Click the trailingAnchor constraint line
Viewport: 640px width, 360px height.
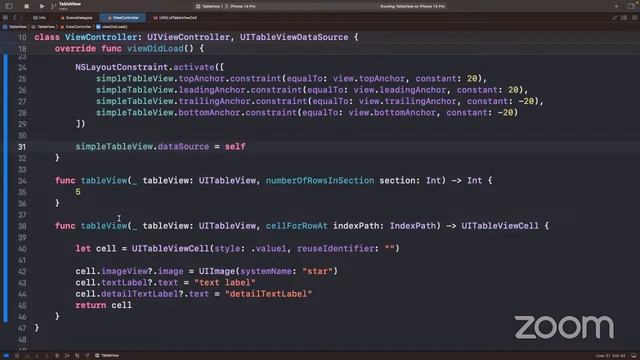coord(320,101)
